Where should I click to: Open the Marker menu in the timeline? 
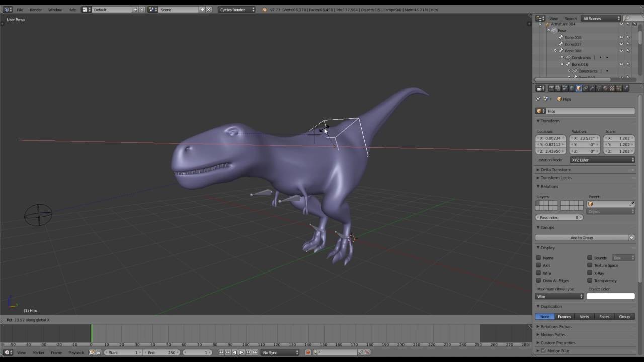(x=39, y=353)
